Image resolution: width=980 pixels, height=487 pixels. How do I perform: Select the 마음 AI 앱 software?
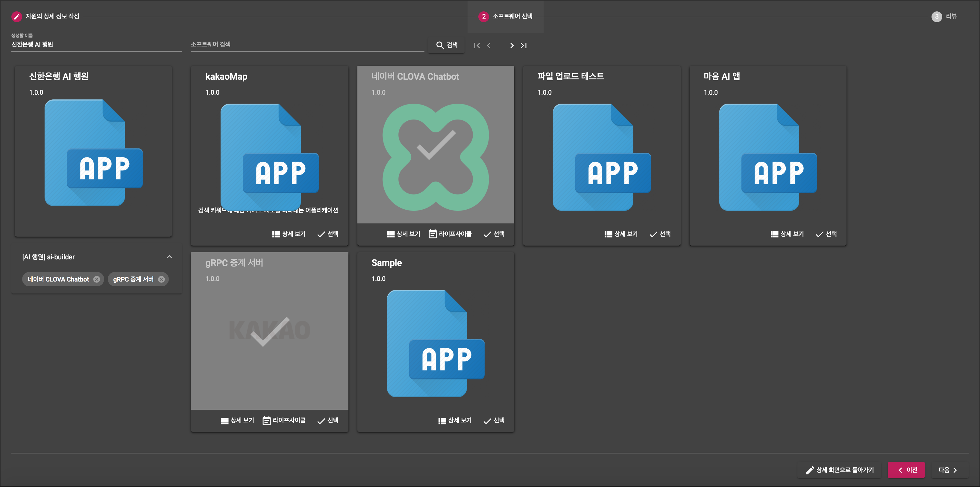[x=826, y=234]
